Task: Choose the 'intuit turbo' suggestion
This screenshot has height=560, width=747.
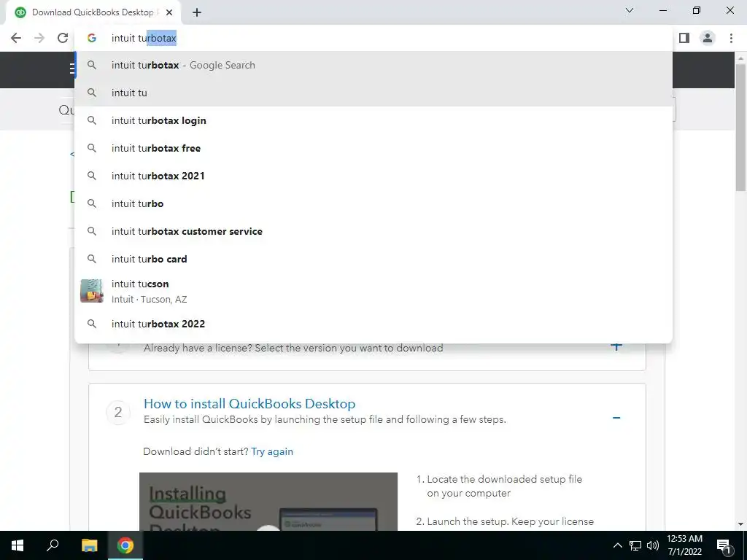Action: coord(373,203)
